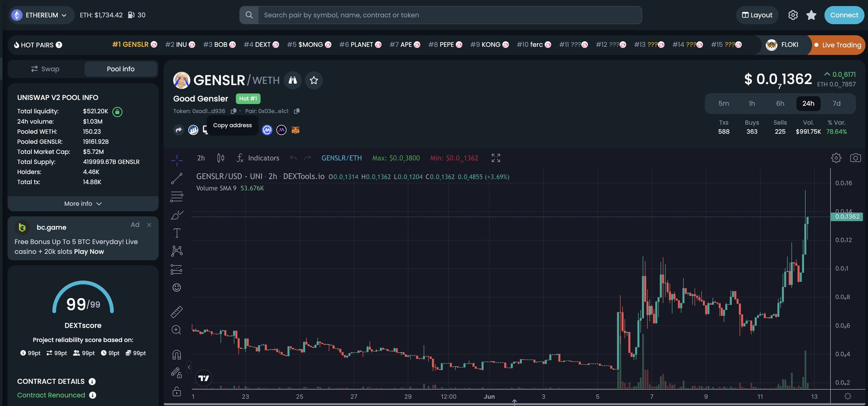This screenshot has width=868, height=406.
Task: Open Live Trading
Action: click(x=837, y=45)
